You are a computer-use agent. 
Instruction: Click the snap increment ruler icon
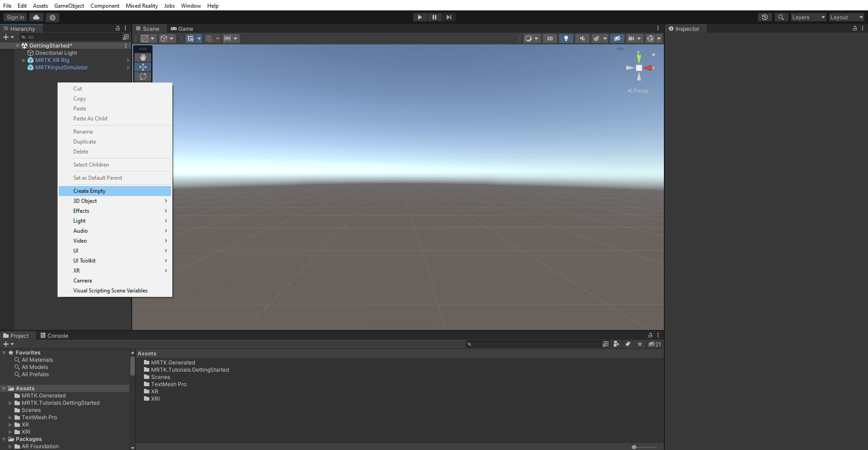(228, 38)
